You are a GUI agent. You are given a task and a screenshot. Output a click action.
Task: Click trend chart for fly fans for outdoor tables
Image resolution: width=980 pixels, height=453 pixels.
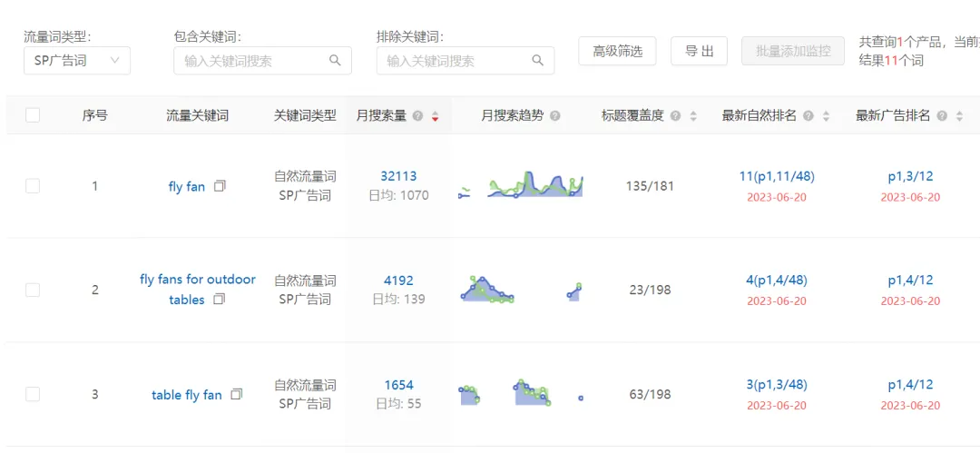coord(521,289)
